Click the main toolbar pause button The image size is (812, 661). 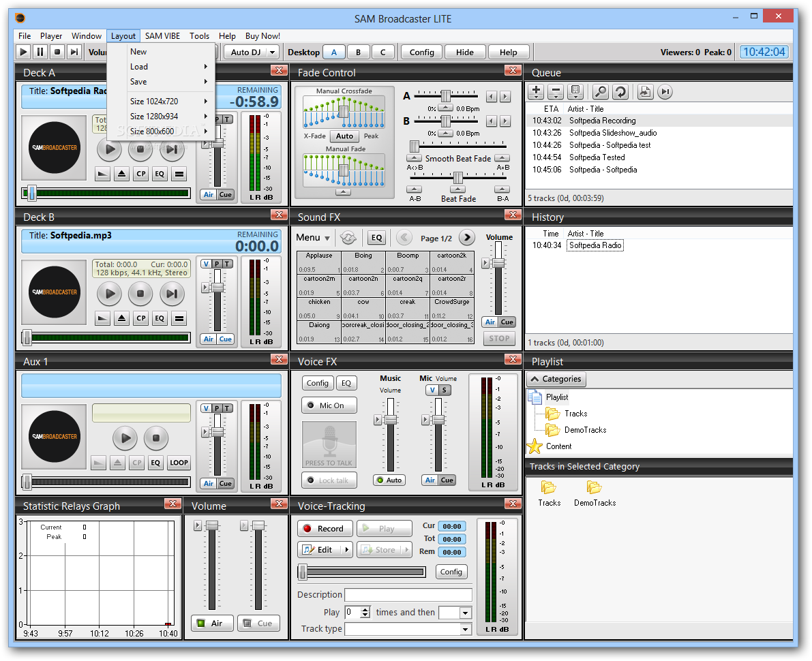(40, 52)
